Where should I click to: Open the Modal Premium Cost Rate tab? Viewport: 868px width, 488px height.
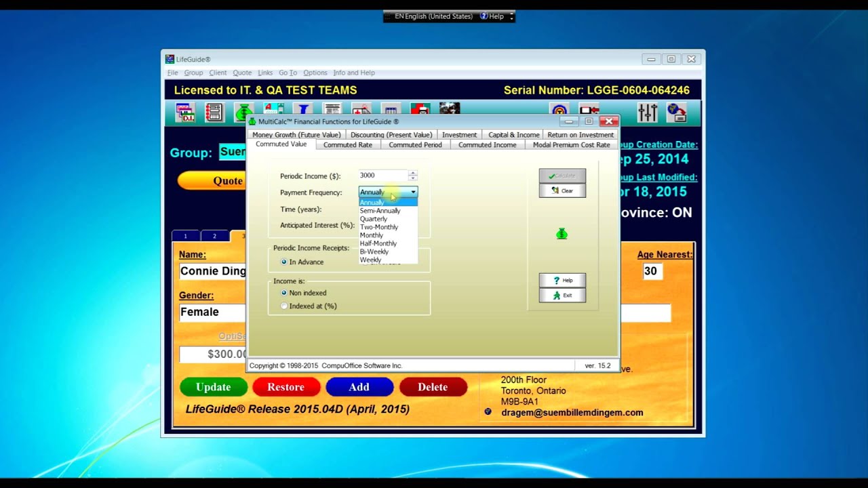(x=571, y=144)
